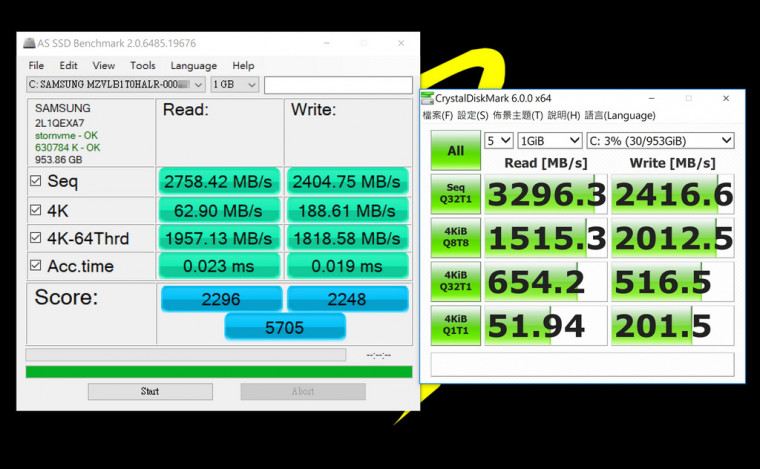The image size is (760, 469).
Task: Click the empty text field beside the 1 GB dropdown
Action: [338, 85]
